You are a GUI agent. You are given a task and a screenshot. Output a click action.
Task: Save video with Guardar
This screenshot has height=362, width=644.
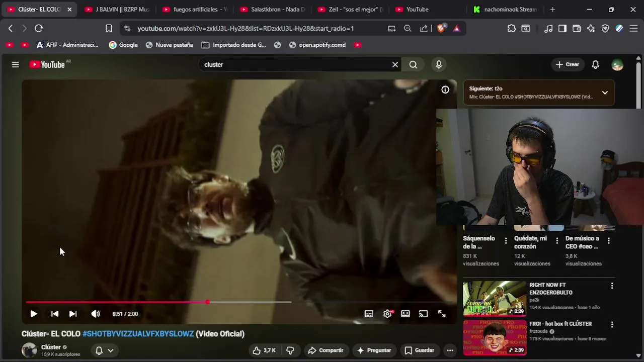(420, 350)
